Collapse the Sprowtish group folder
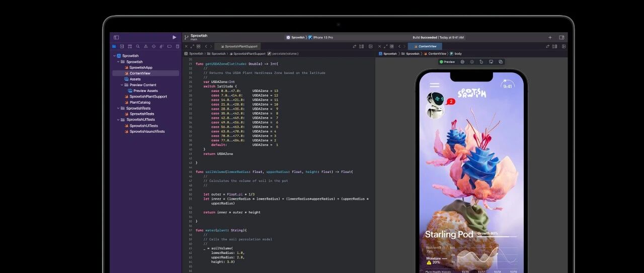This screenshot has height=273, width=644. [x=118, y=62]
